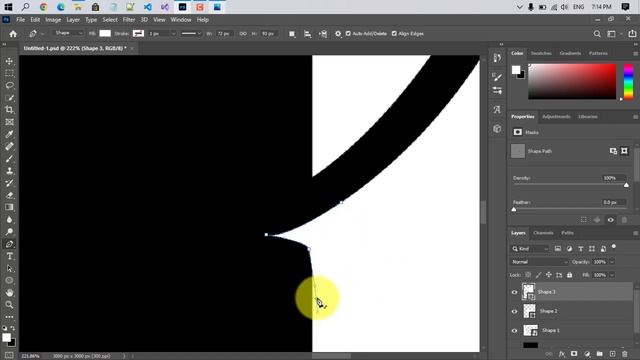Viewport: 640px width, 360px height.
Task: Click the Density slider handle
Action: point(626,185)
